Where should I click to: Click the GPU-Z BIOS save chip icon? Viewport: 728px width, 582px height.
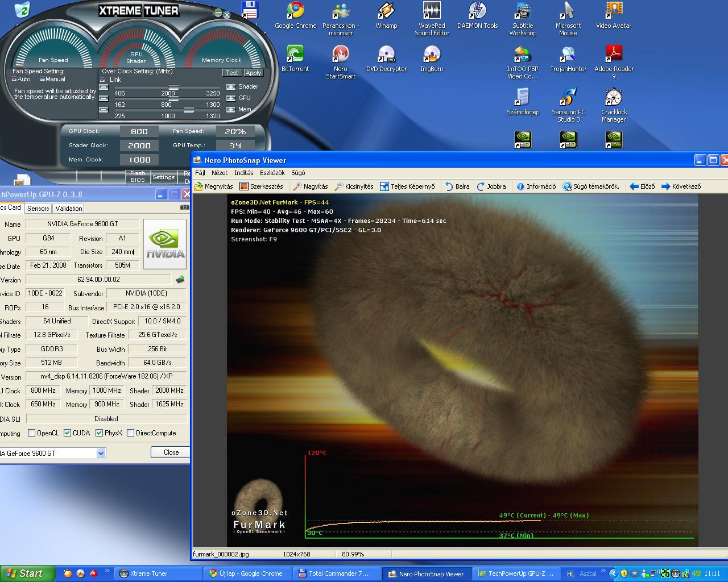180,280
